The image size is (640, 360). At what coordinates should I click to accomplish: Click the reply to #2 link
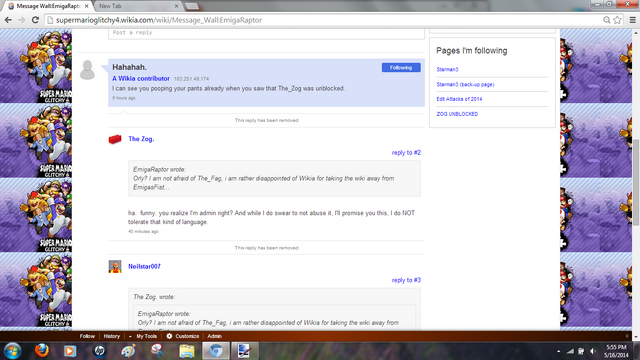pos(406,153)
